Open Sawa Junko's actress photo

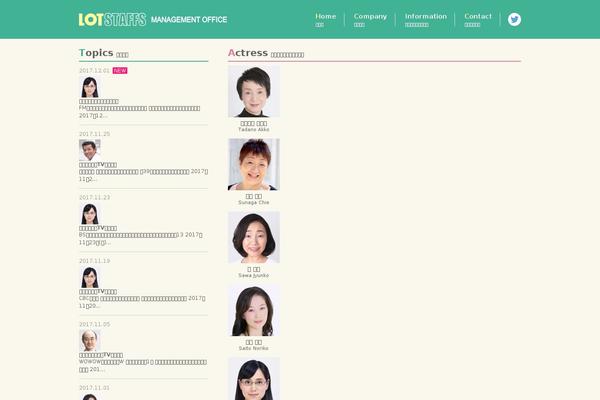coord(254,237)
